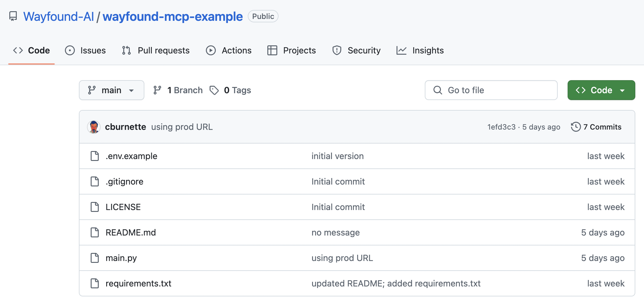This screenshot has width=644, height=302.
Task: Click the file icon beside main.py
Action: tap(95, 258)
